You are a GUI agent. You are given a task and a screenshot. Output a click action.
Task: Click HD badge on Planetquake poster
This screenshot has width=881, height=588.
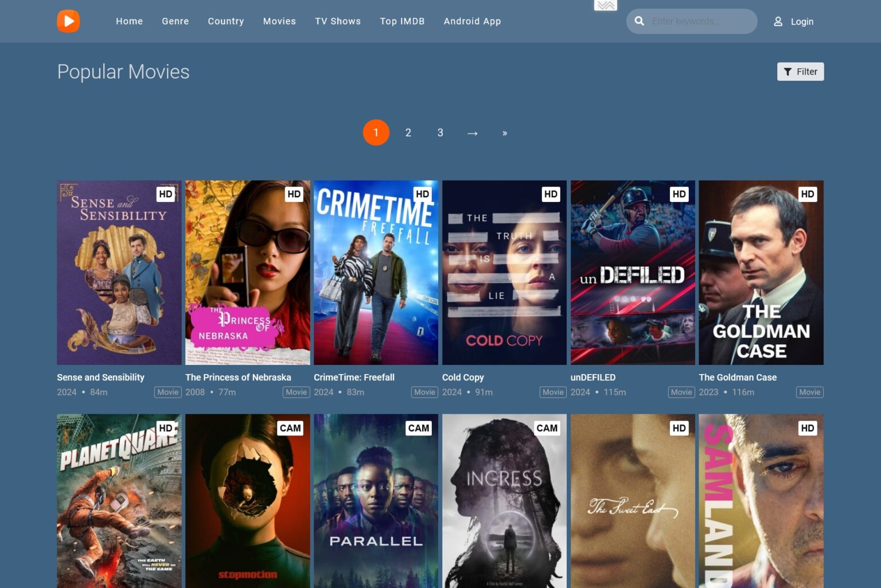pos(166,428)
